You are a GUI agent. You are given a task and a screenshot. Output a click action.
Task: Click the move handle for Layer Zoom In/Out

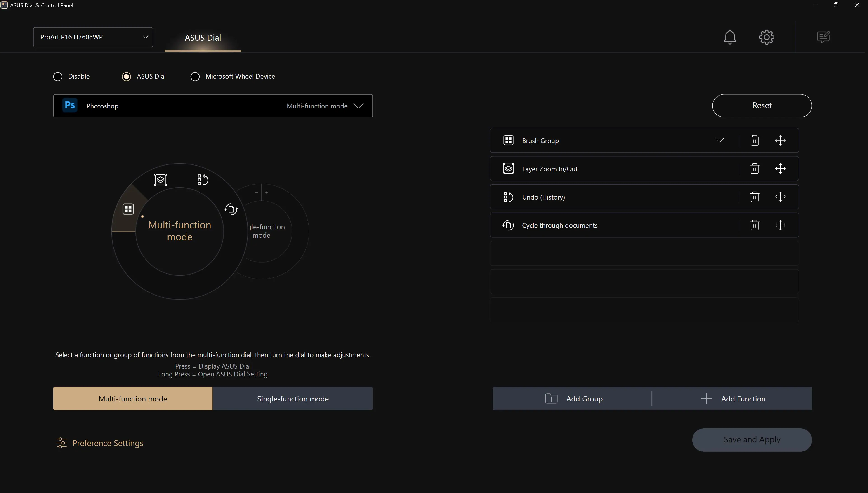[x=780, y=169]
